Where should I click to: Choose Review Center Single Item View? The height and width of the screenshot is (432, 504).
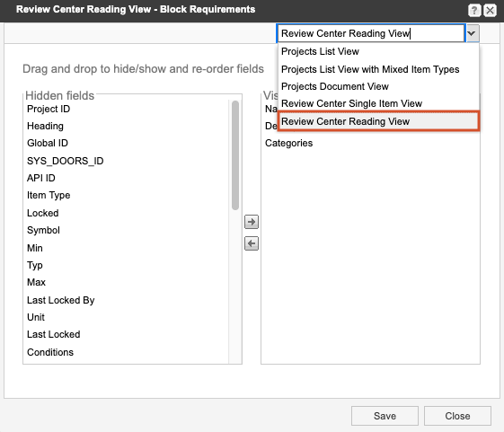378,103
